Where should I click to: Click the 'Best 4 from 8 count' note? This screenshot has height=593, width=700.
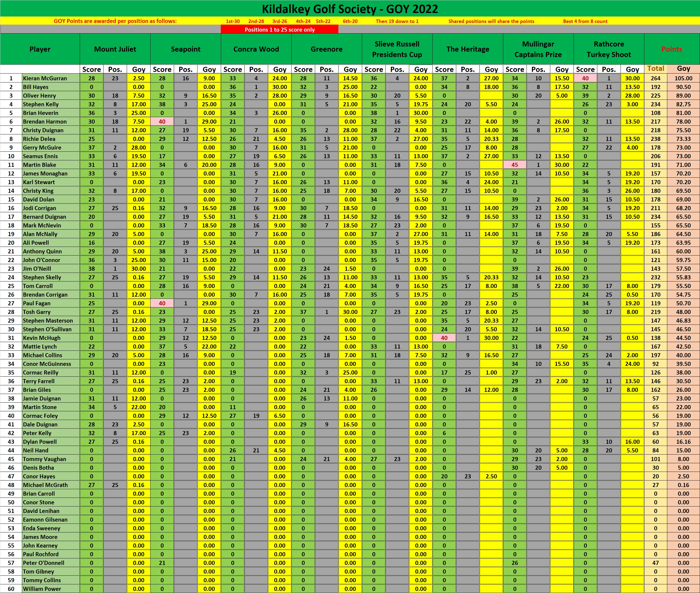coord(585,21)
